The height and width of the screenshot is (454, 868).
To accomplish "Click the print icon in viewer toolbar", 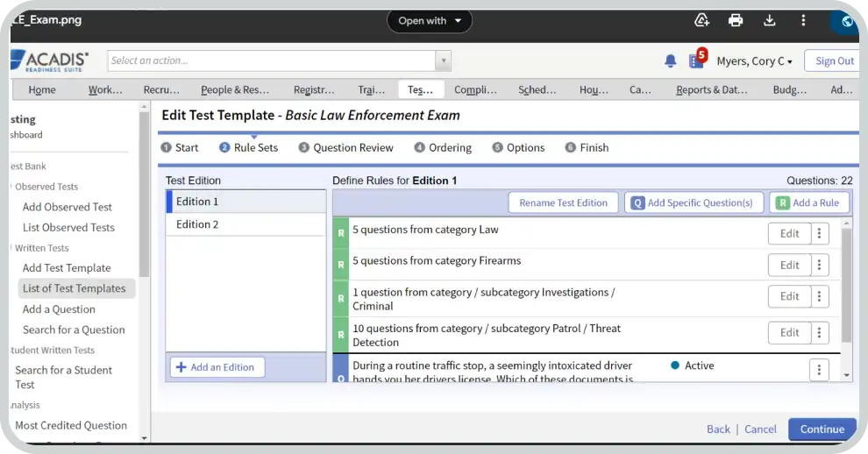I will click(x=736, y=20).
